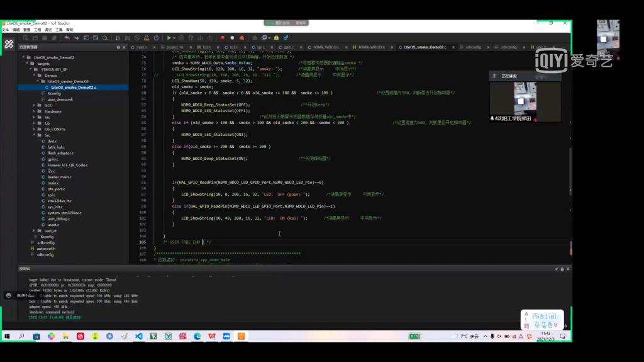The width and height of the screenshot is (644, 362).
Task: Switch to the project.mk editor tab
Action: click(x=175, y=47)
